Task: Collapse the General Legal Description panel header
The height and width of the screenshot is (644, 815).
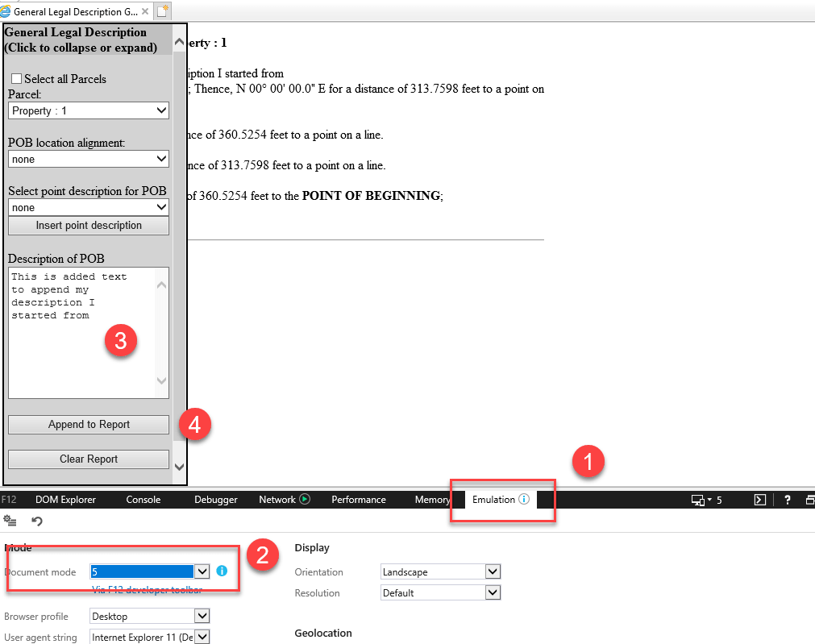Action: (x=81, y=39)
